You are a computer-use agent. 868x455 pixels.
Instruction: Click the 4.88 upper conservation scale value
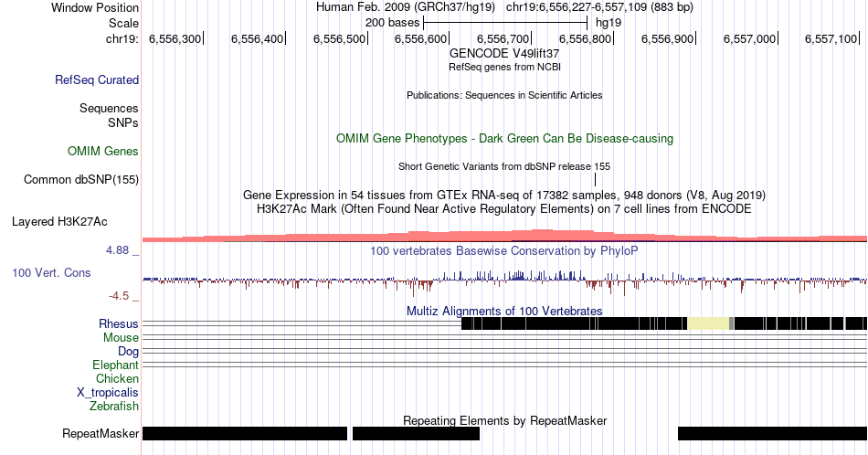click(117, 250)
